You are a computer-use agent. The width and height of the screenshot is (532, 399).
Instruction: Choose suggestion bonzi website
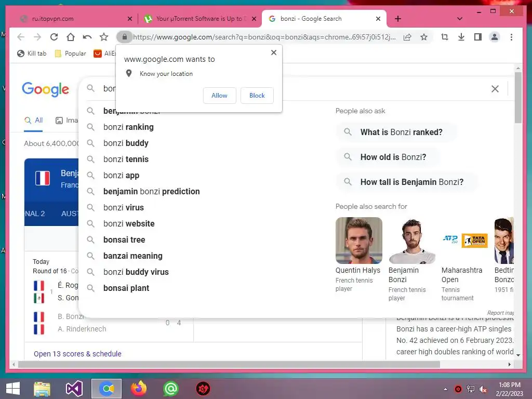[x=129, y=223]
